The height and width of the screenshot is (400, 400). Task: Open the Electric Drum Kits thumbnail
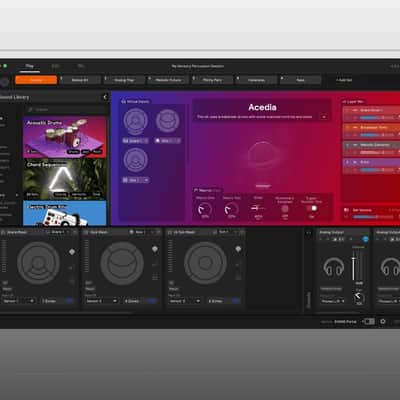(x=65, y=213)
